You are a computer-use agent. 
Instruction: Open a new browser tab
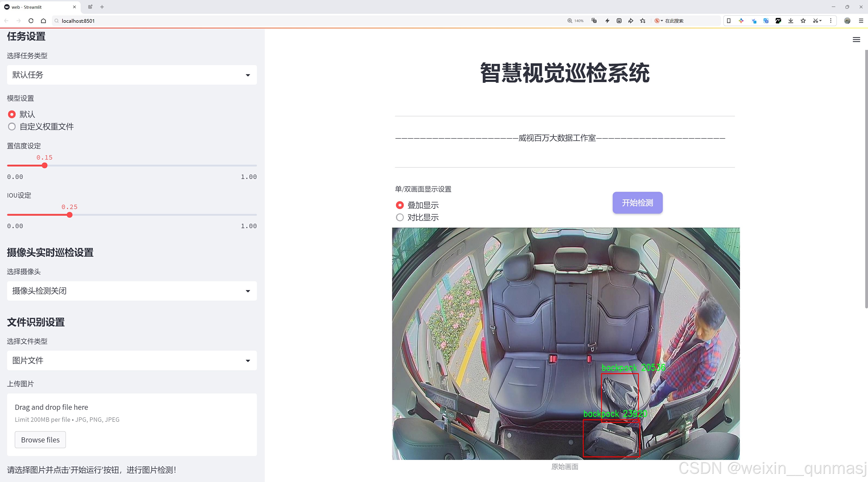click(102, 7)
